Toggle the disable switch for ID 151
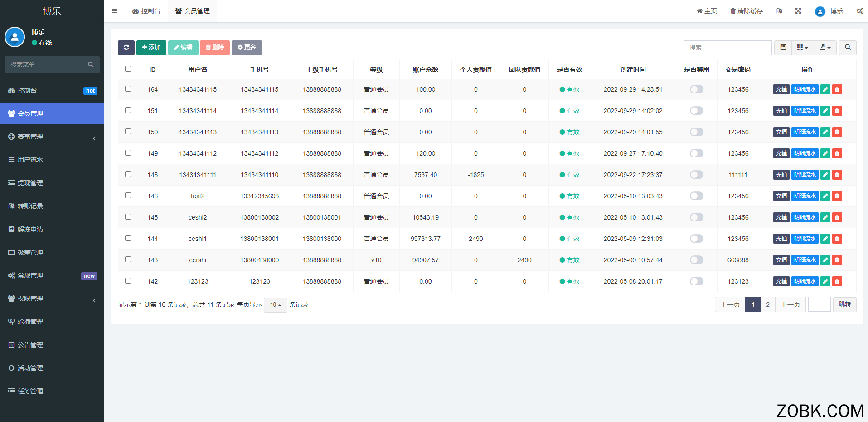 tap(697, 111)
